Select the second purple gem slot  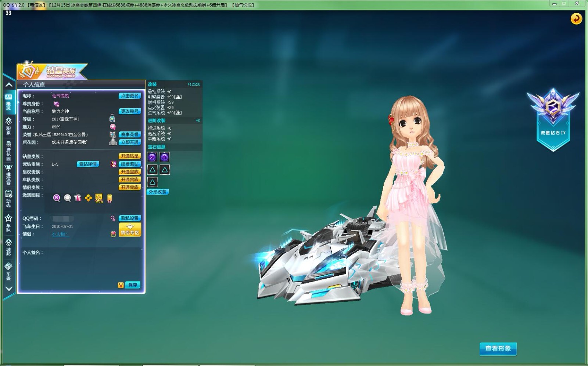click(x=164, y=157)
